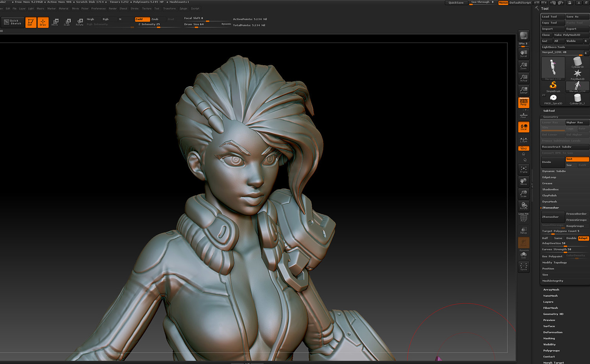The width and height of the screenshot is (590, 364).
Task: Toggle PolyF line fill display
Action: pyautogui.click(x=524, y=218)
